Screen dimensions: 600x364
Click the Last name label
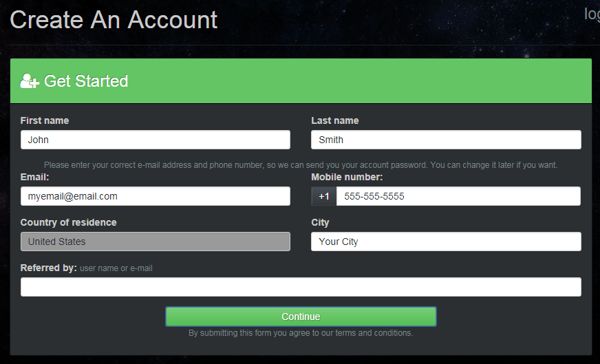point(335,120)
